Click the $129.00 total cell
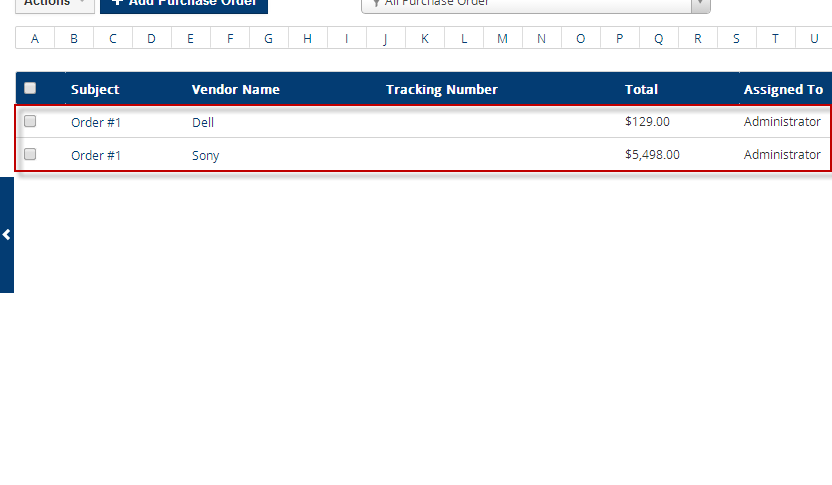 point(647,122)
